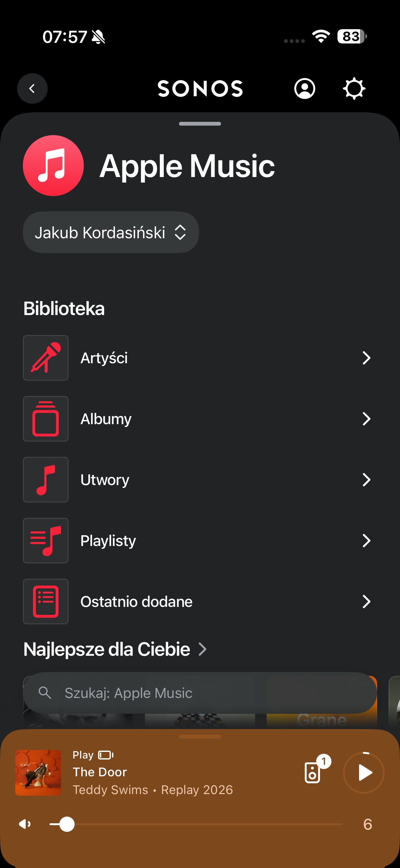
Task: Open speaker grouping icon with badge
Action: tap(313, 772)
